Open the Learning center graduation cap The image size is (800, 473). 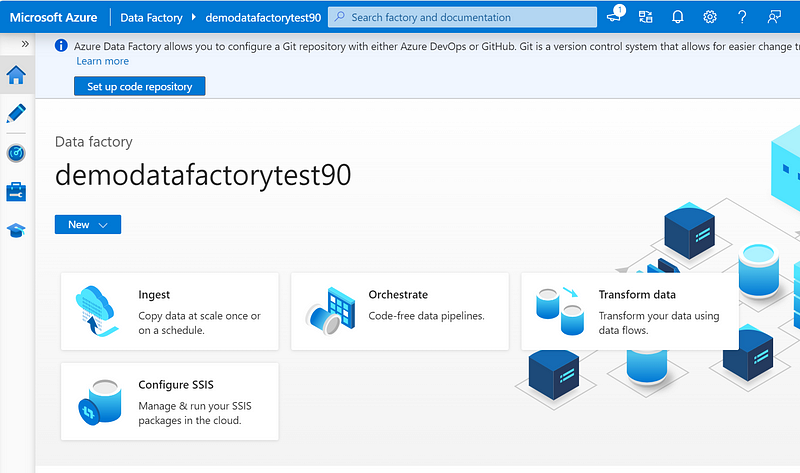coord(16,231)
